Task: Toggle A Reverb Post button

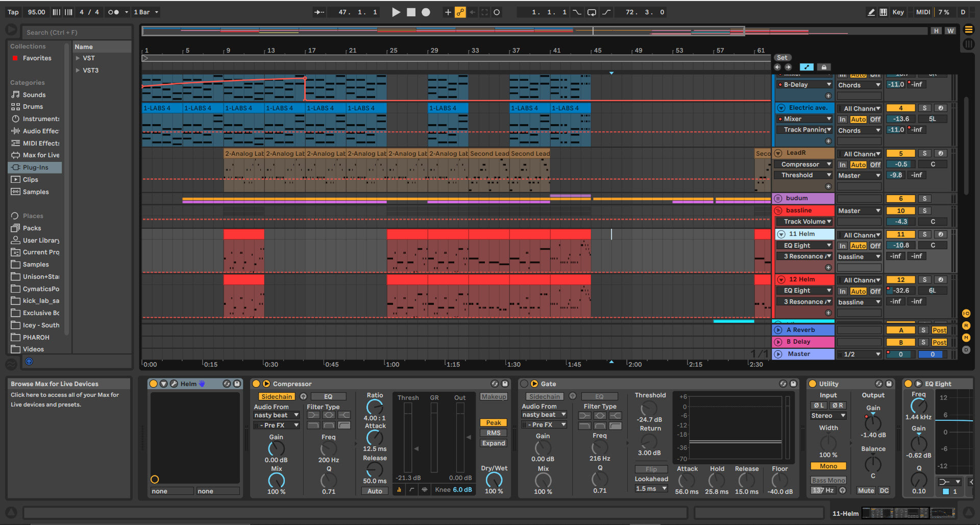Action: pos(939,330)
